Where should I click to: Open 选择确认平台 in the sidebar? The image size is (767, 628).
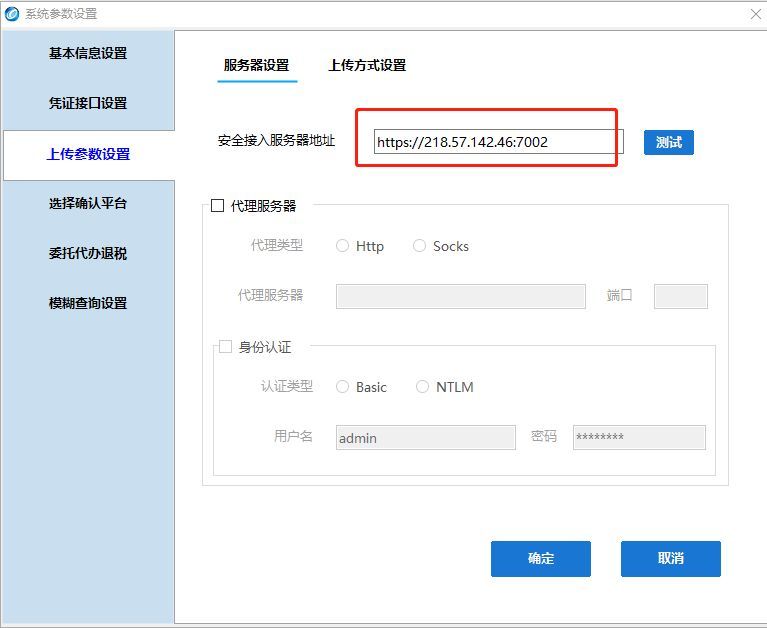pos(88,203)
